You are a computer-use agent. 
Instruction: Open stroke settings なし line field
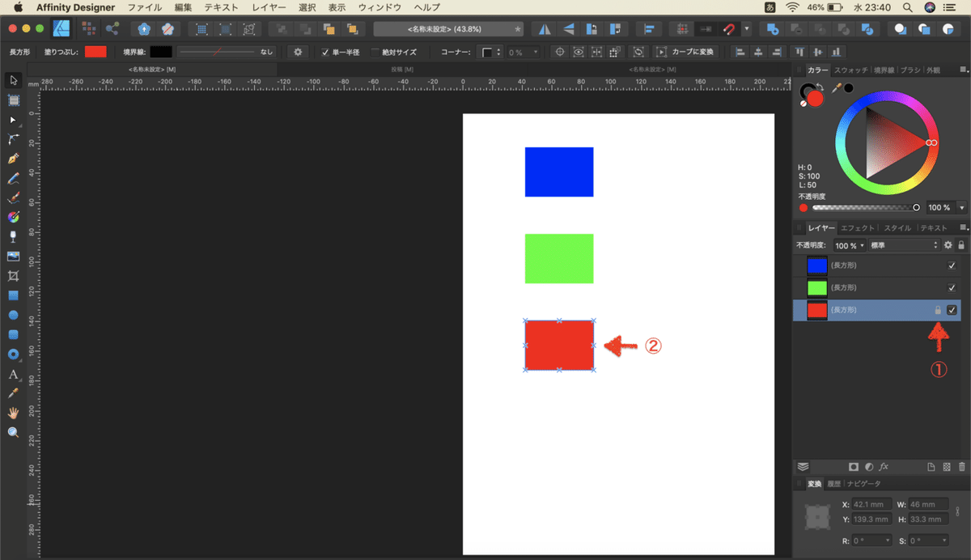(226, 52)
